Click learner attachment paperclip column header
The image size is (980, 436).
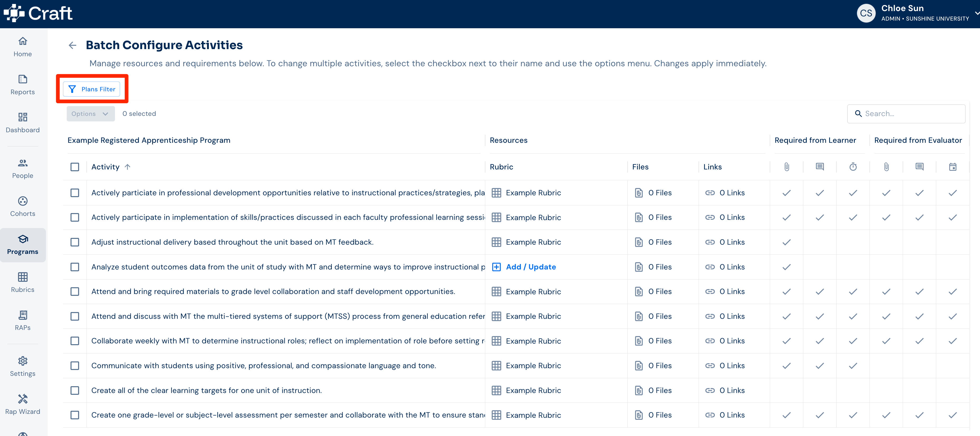point(786,167)
